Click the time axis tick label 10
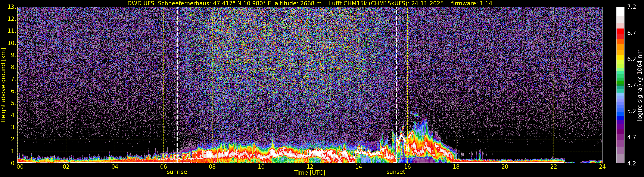Viewport: 644px width, 177px height. pyautogui.click(x=261, y=167)
